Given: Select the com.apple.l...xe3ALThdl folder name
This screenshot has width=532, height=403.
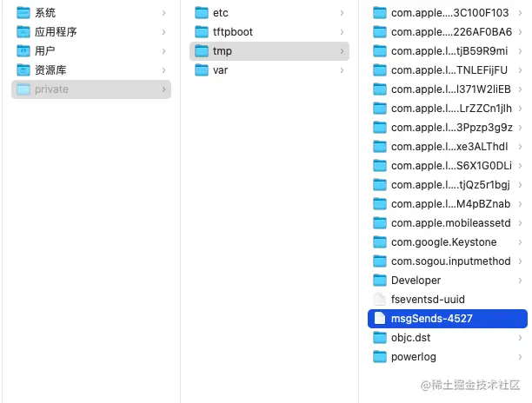Looking at the screenshot, I should (449, 147).
